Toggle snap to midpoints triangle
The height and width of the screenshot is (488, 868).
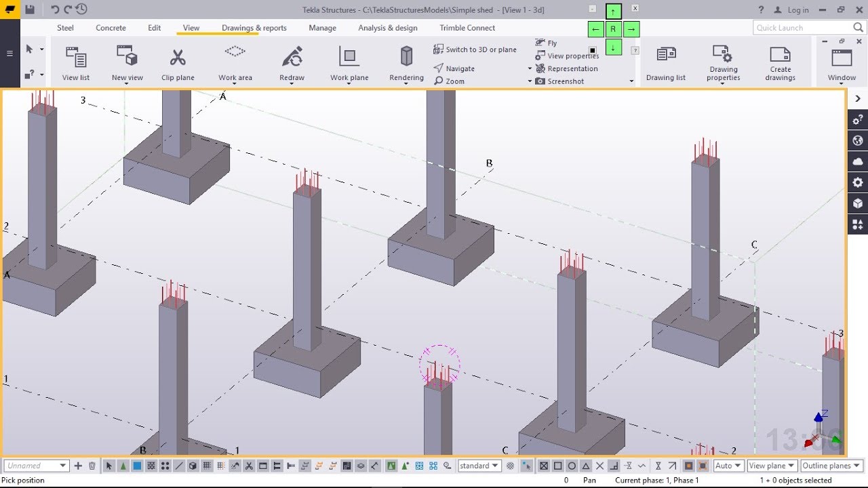(x=586, y=466)
